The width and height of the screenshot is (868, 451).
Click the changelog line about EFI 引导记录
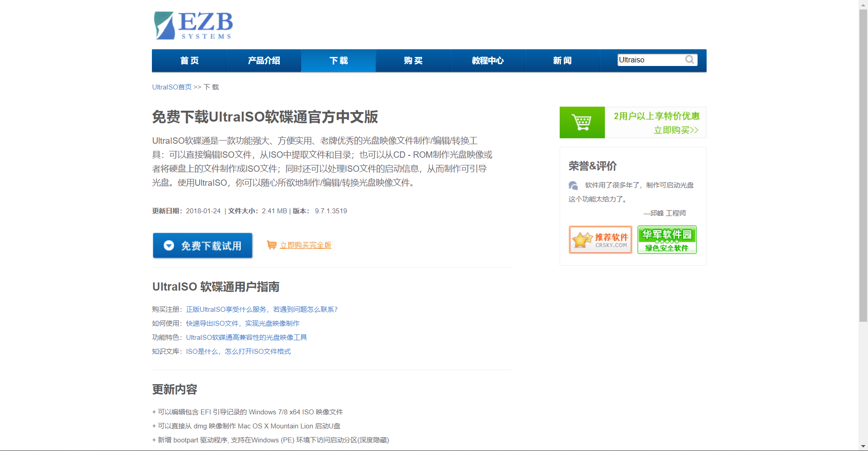pos(247,412)
